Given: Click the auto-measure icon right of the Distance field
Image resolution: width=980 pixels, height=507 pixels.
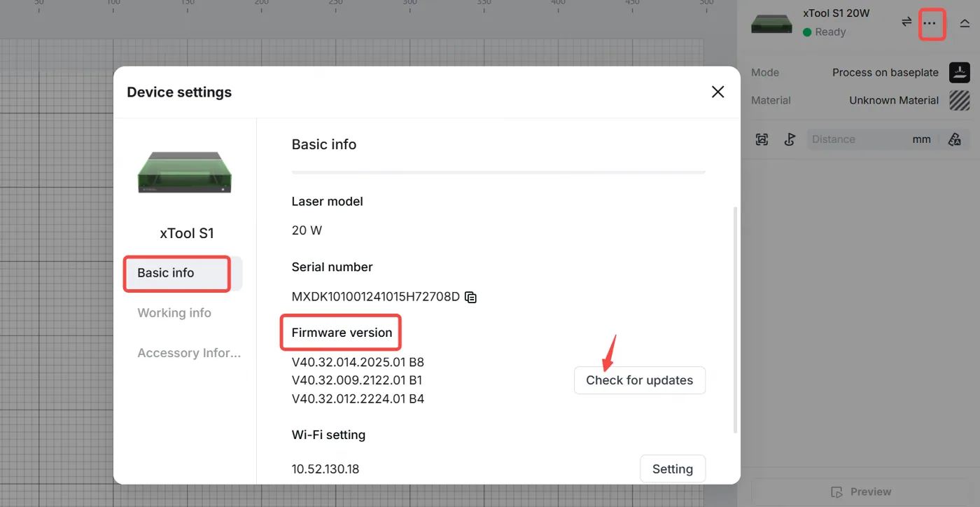Looking at the screenshot, I should tap(955, 139).
